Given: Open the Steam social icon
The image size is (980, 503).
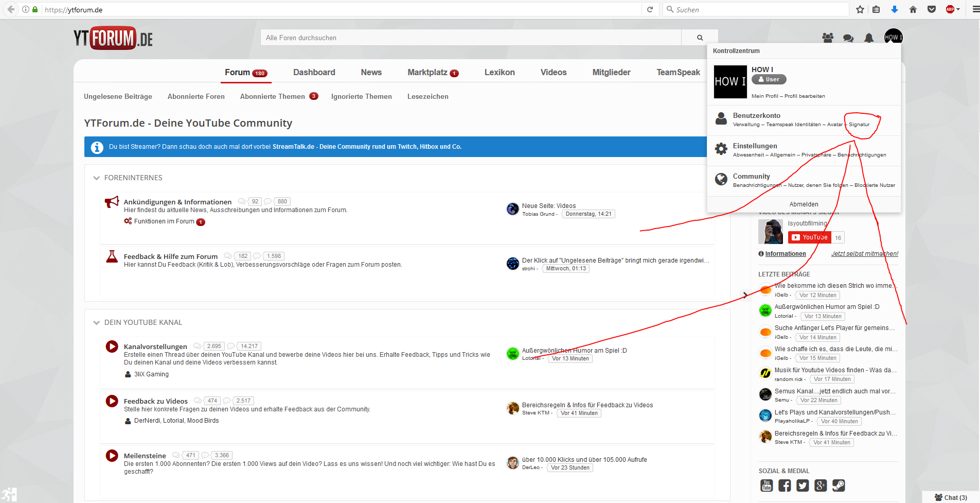Looking at the screenshot, I should click(x=839, y=485).
